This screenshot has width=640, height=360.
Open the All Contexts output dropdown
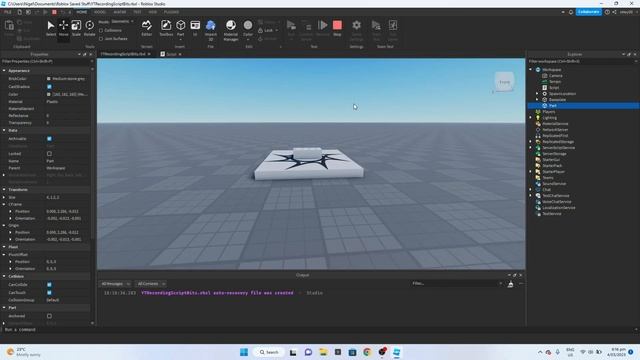151,284
